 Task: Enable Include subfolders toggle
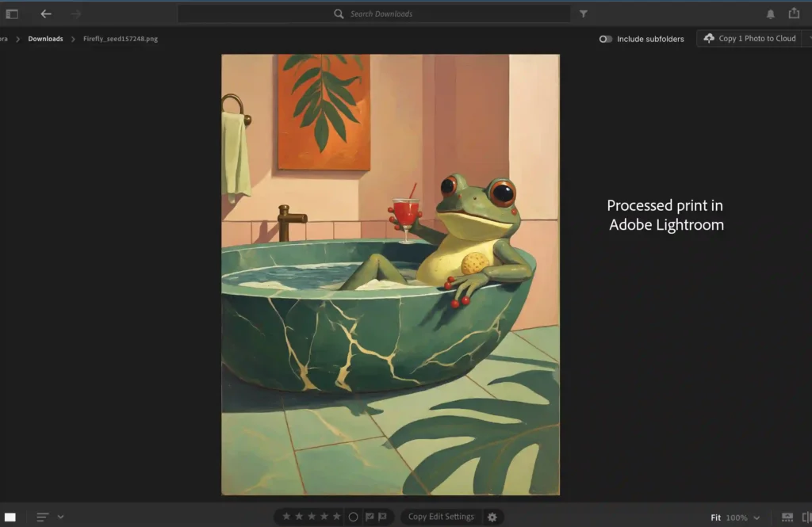(x=606, y=39)
